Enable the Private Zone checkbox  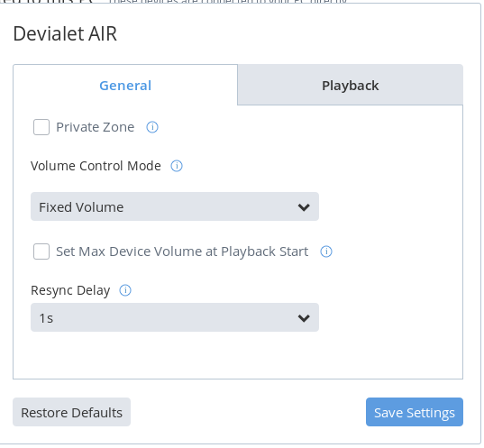(x=41, y=127)
